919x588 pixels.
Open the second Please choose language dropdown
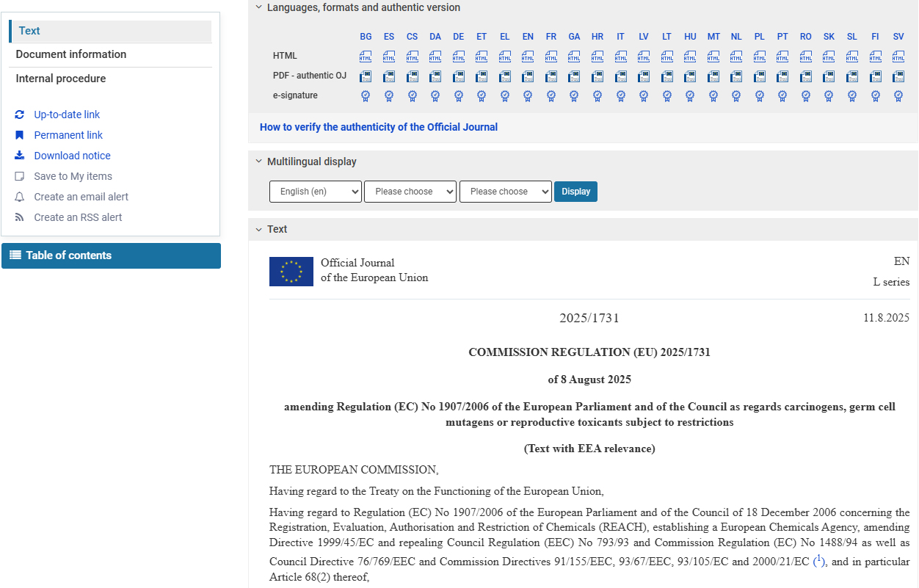[410, 192]
